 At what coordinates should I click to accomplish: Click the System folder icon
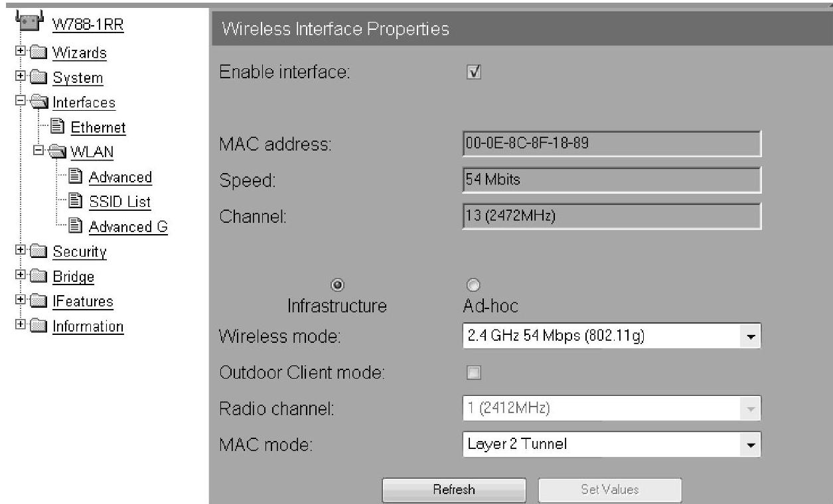36,78
